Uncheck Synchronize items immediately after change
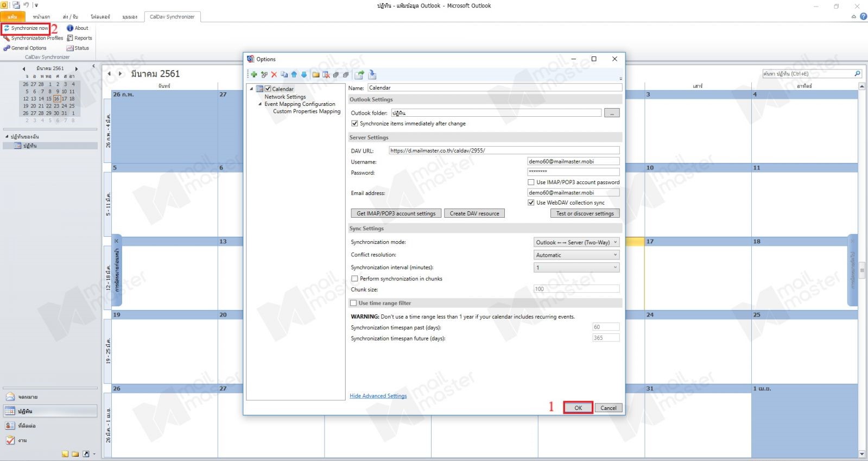The width and height of the screenshot is (868, 461). tap(354, 124)
